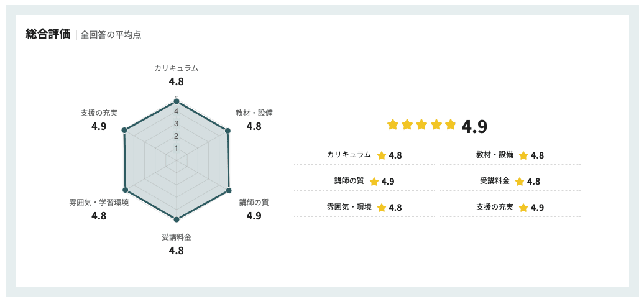Click the カリキュラム label above the radar chart
644x304 pixels.
pyautogui.click(x=177, y=68)
